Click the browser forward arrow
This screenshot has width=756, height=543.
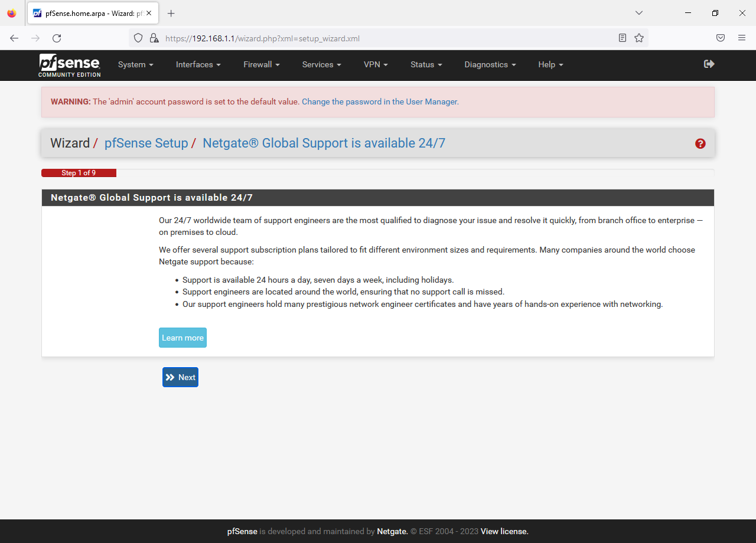point(35,38)
